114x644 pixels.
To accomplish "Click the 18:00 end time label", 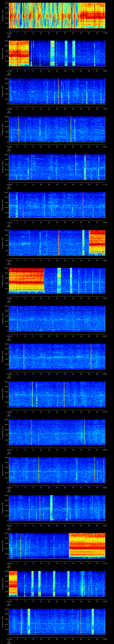I will coord(105,71).
